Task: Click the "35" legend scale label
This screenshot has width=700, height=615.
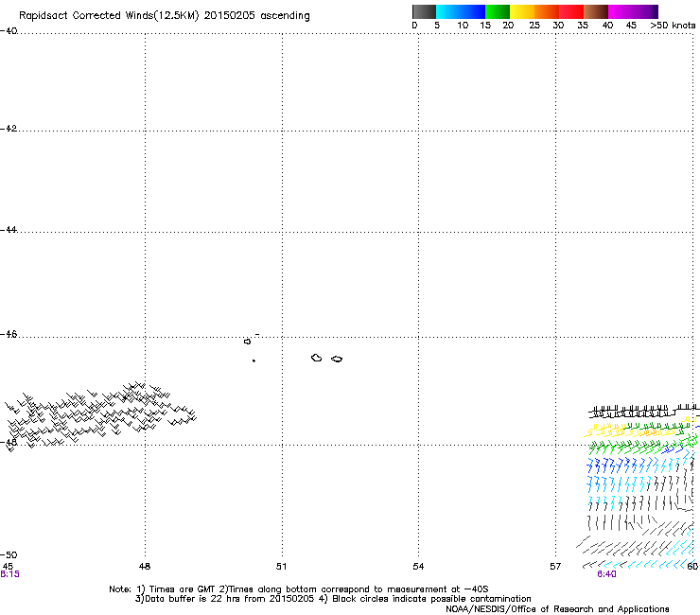Action: (583, 26)
